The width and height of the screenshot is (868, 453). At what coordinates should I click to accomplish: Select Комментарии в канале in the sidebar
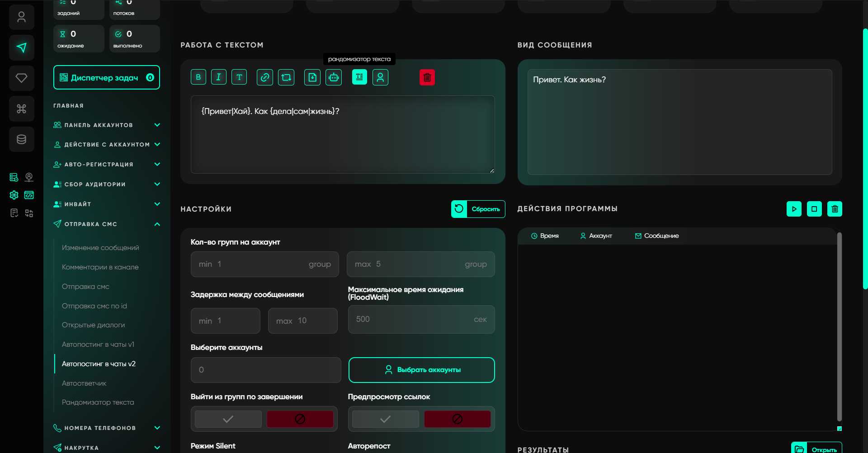point(100,267)
